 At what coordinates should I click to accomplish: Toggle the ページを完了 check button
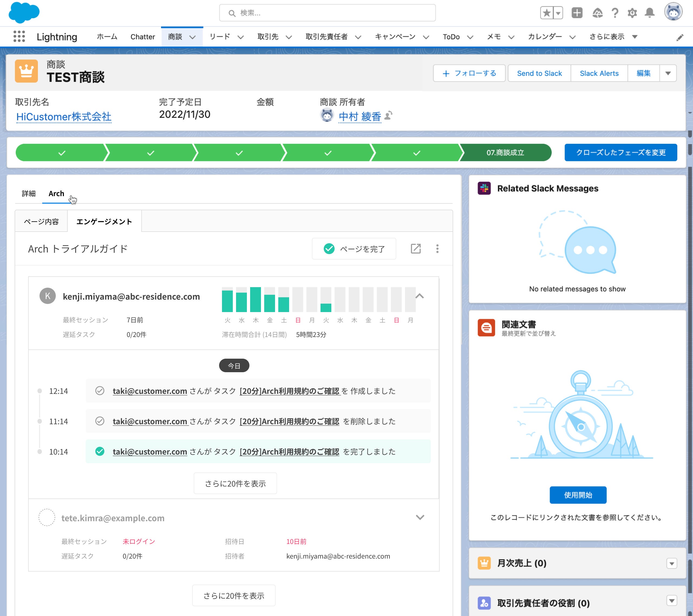[x=354, y=249]
